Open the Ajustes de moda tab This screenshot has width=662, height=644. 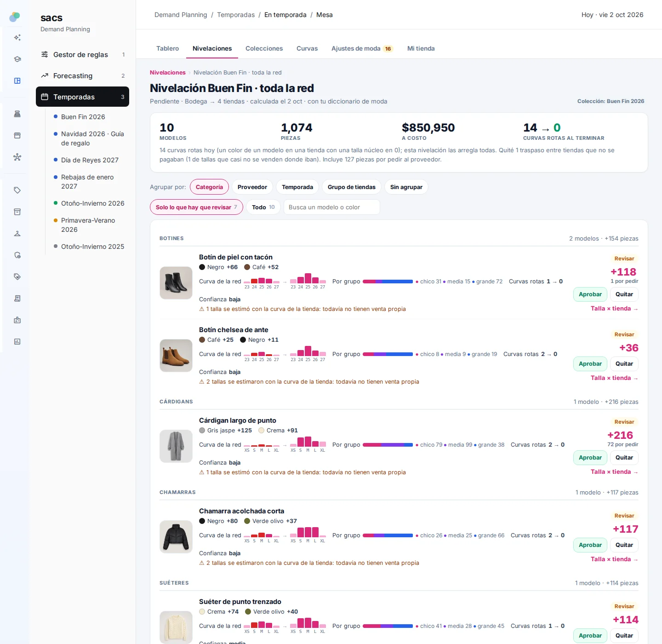click(362, 48)
